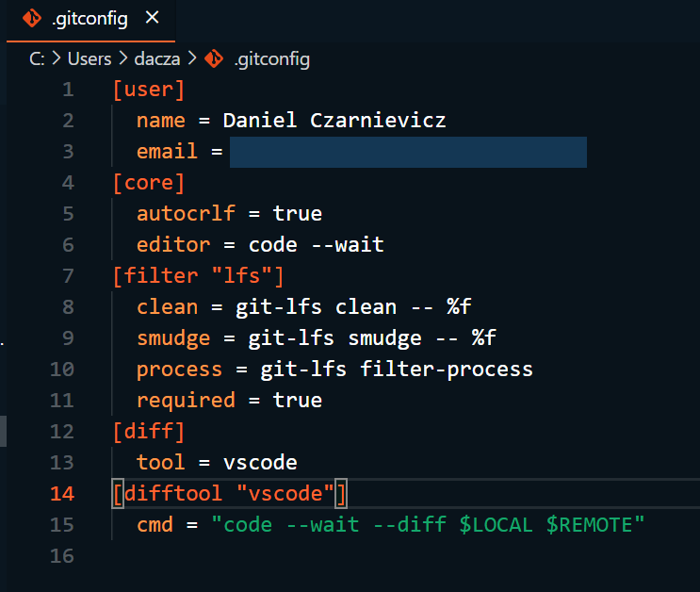Click line number 16 of the empty line
The image size is (700, 592).
(x=62, y=555)
